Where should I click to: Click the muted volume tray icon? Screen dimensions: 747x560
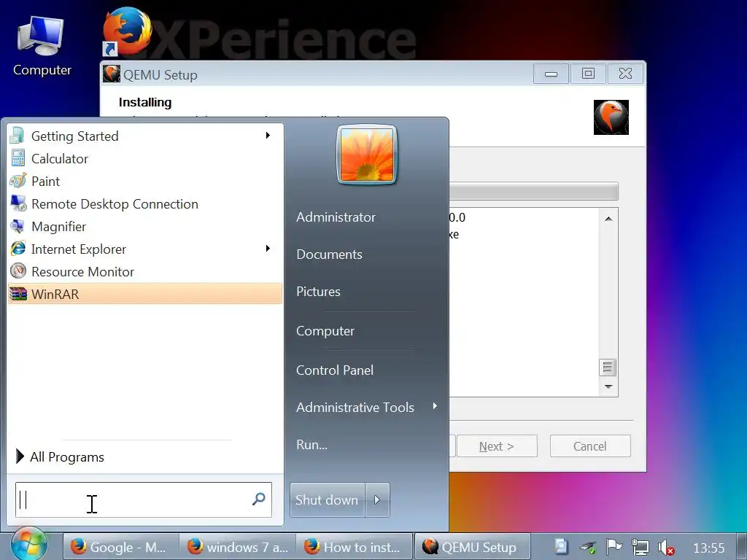click(665, 548)
